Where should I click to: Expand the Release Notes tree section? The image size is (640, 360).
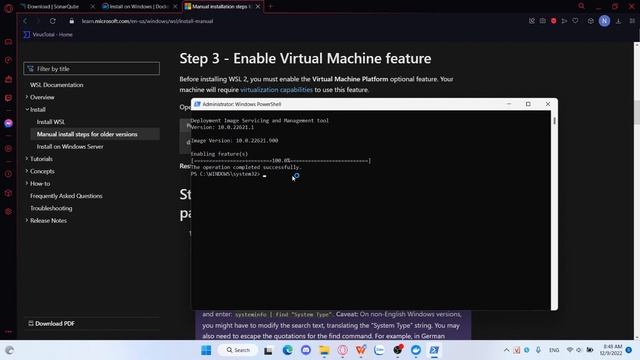[x=27, y=220]
